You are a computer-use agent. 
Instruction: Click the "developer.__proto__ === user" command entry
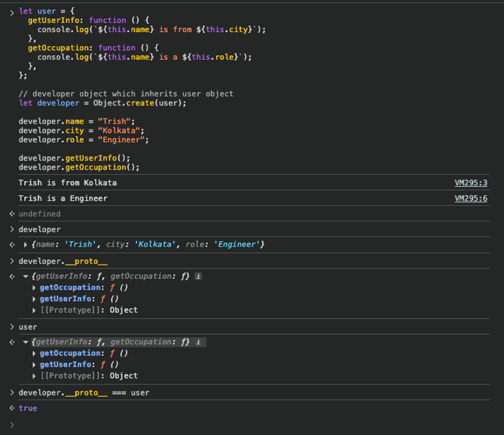[x=84, y=392]
